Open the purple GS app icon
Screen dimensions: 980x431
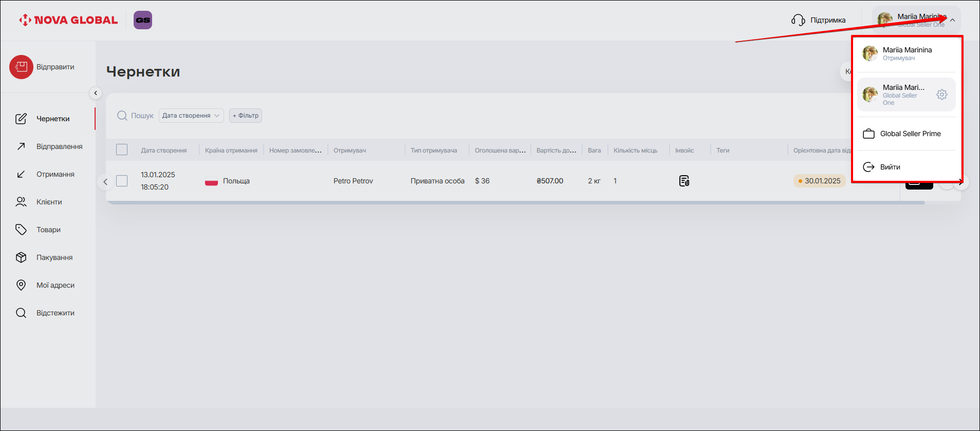143,20
